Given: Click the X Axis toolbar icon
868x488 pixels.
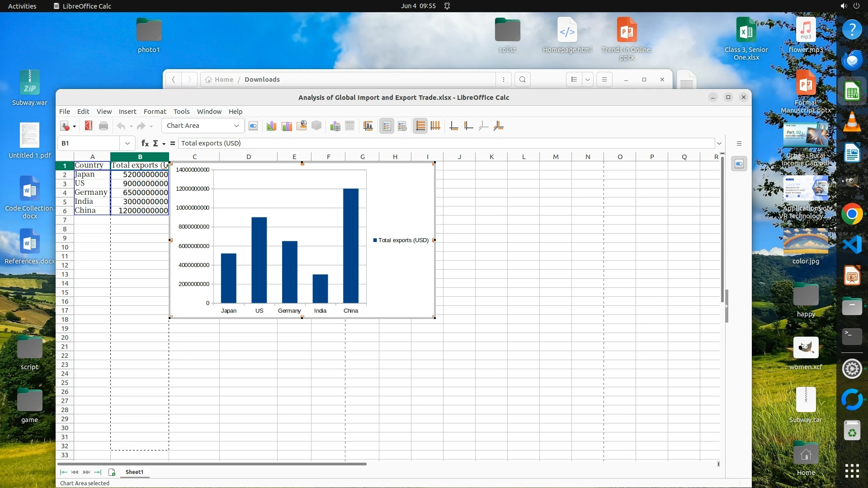Looking at the screenshot, I should click(454, 126).
